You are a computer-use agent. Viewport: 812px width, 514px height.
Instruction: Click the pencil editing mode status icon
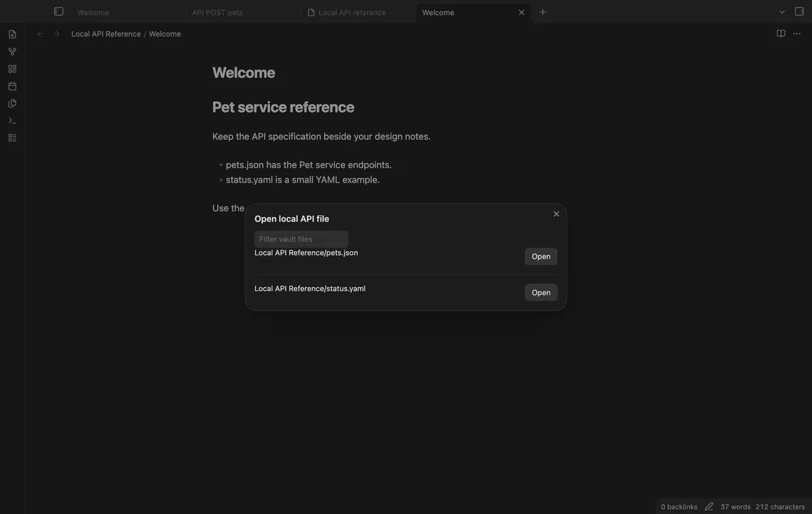pyautogui.click(x=709, y=507)
